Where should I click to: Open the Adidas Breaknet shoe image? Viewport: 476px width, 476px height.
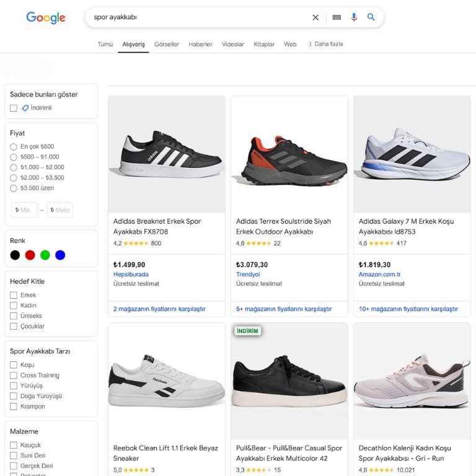point(167,154)
